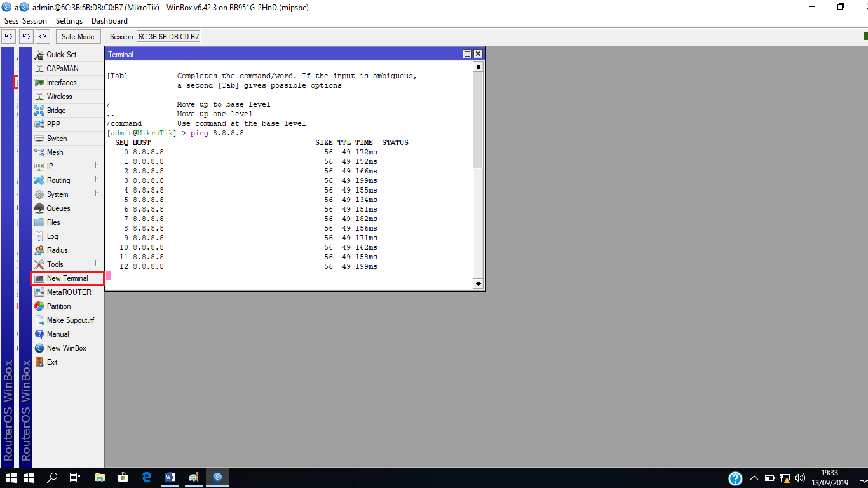Open the Session menu
Screen dimensions: 868x488
click(34, 21)
